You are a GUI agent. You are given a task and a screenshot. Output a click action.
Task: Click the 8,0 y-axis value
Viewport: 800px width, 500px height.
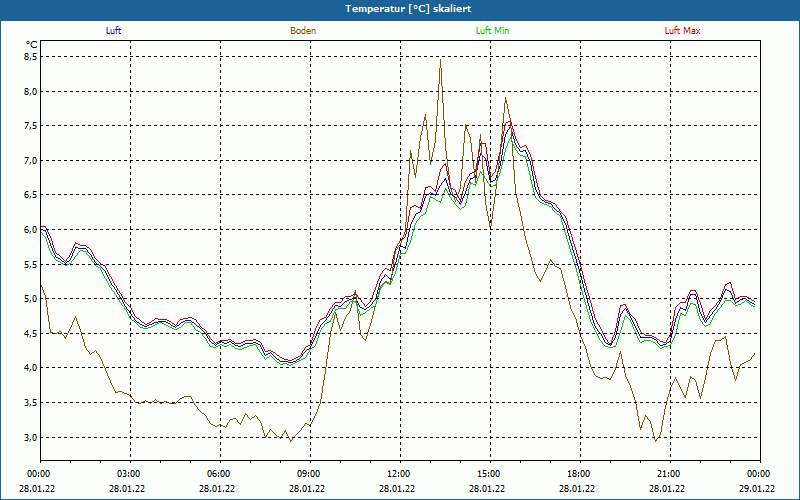click(x=31, y=91)
